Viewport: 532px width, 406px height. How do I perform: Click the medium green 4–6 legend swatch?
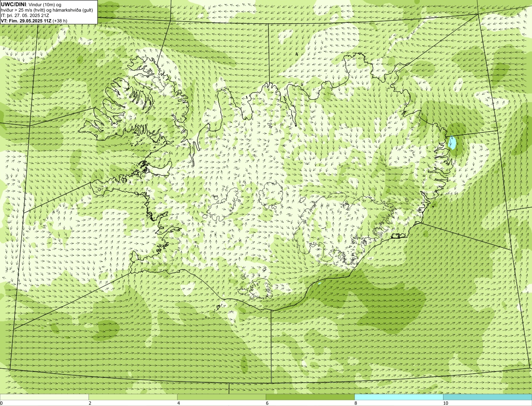click(222, 397)
